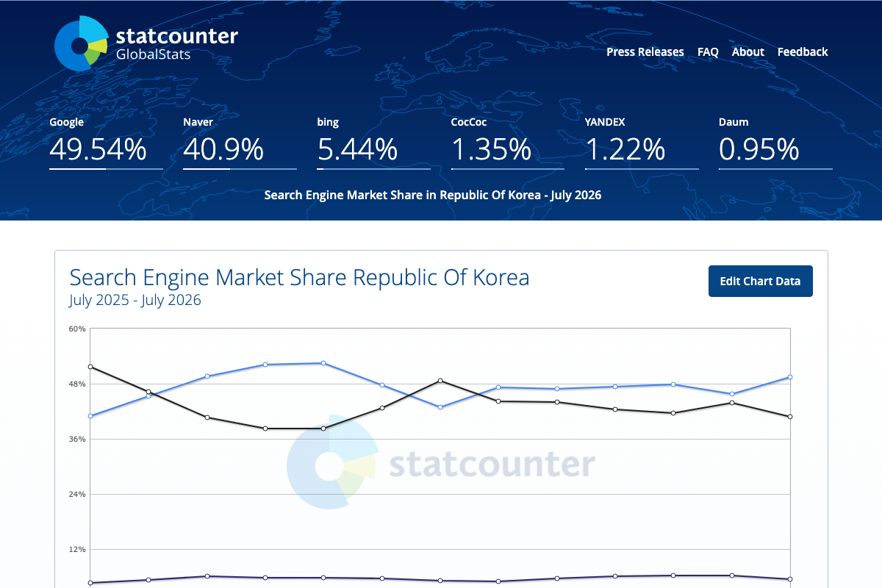Select the YANDEX 1.22% stat

[642, 143]
